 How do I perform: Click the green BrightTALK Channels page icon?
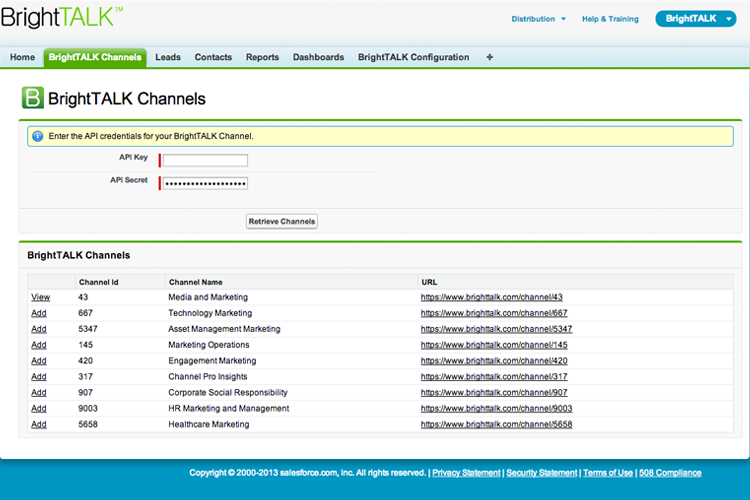pos(33,97)
